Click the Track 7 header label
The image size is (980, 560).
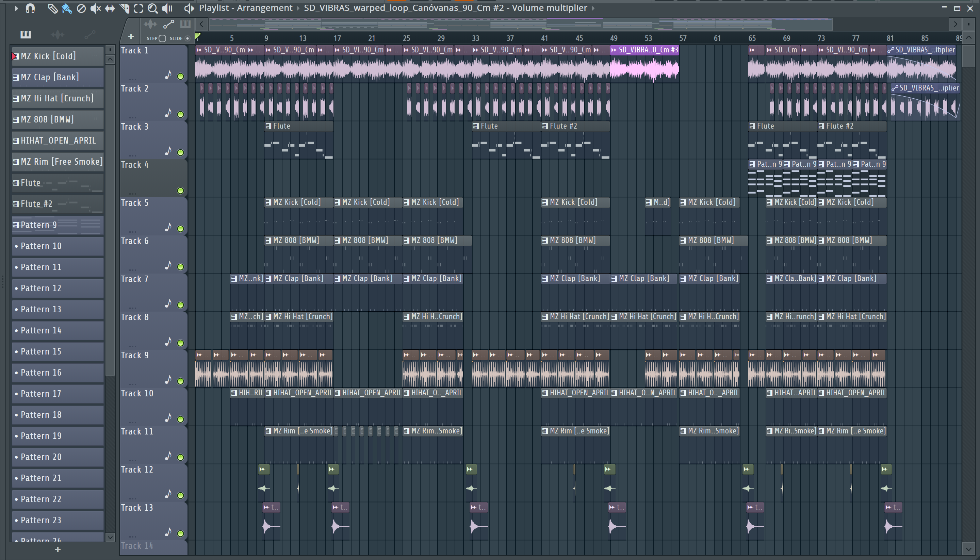tap(135, 279)
